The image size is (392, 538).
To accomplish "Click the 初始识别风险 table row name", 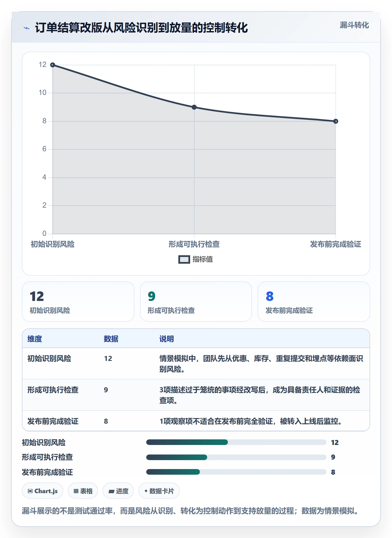I will 49,358.
